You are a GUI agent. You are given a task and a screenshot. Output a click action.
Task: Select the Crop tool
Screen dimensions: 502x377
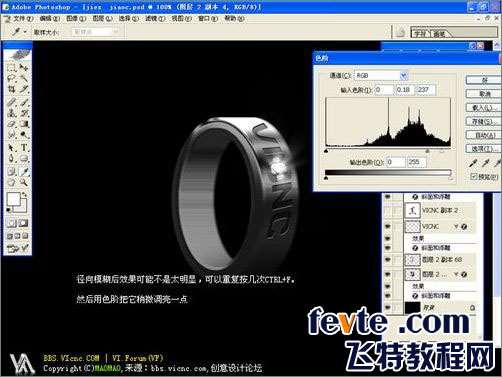pyautogui.click(x=12, y=89)
